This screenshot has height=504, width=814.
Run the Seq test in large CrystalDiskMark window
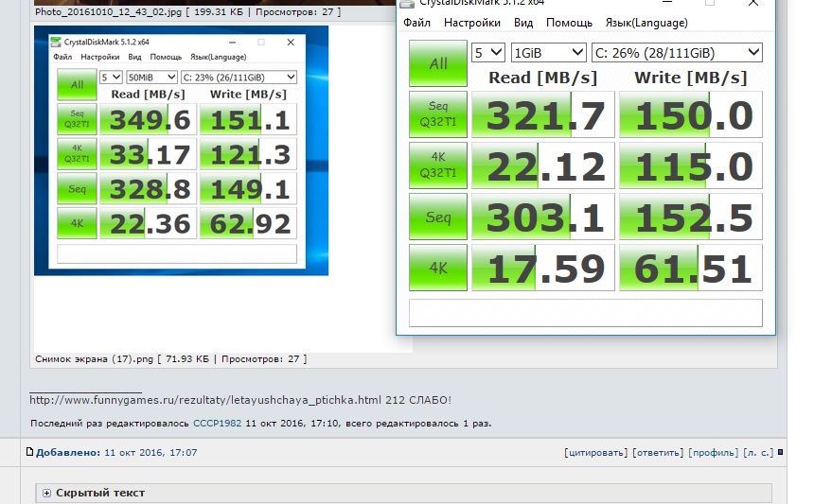coord(437,217)
